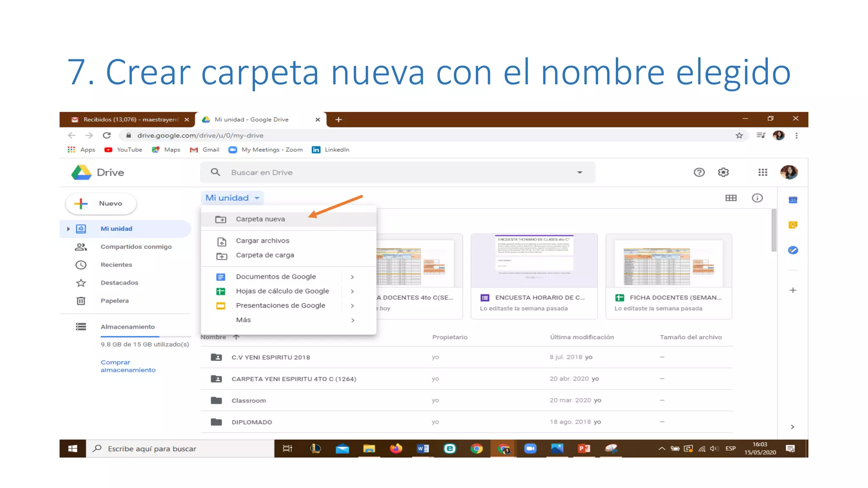Bookmark this page with star
This screenshot has width=868, height=488.
(x=739, y=136)
